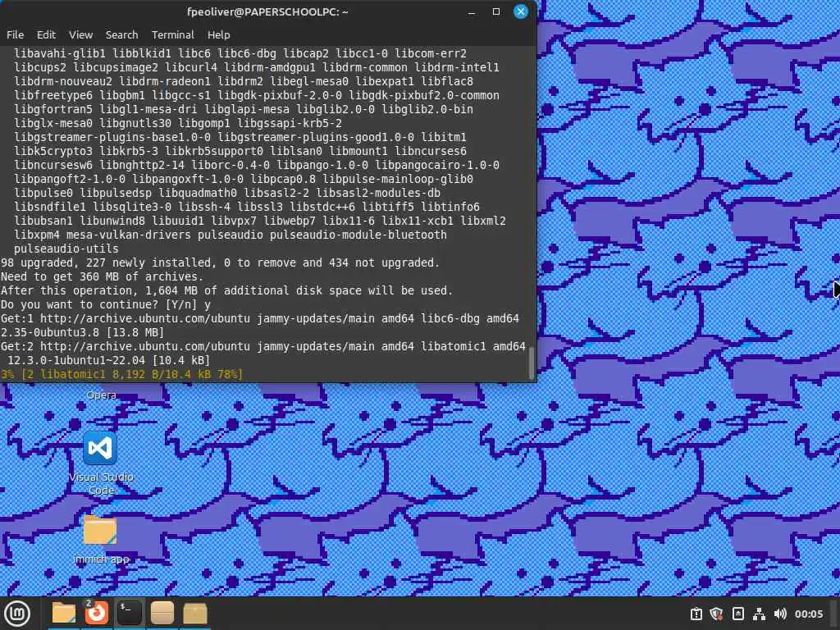Open the clock showing 00:05
This screenshot has width=840, height=630.
pos(808,614)
